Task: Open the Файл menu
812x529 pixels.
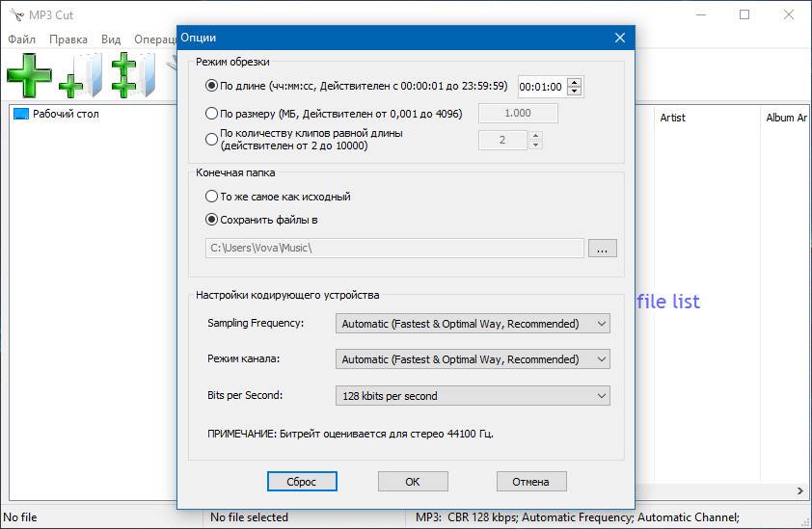Action: click(22, 40)
